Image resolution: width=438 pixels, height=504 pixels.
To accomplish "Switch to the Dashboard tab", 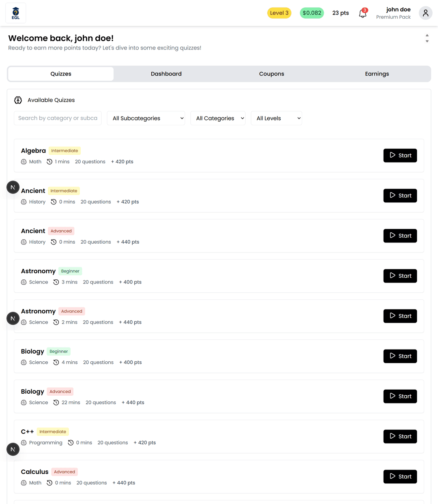I will (x=166, y=74).
